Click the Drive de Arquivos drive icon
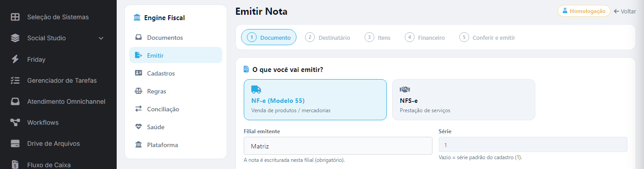The image size is (644, 169). (x=15, y=144)
